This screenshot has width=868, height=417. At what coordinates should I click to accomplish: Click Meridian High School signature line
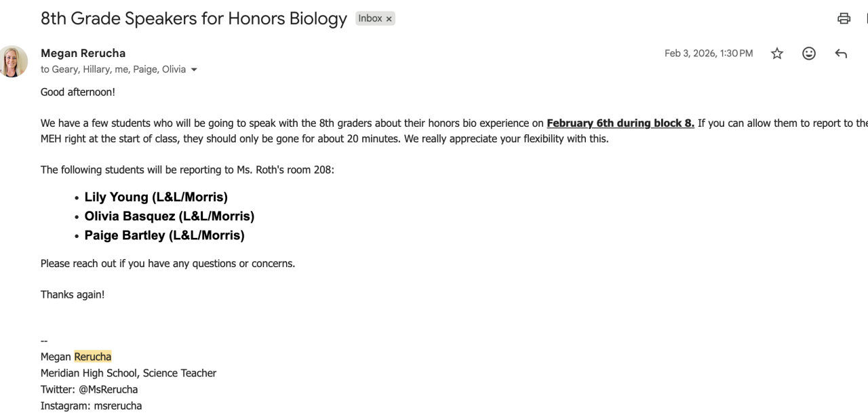[128, 373]
